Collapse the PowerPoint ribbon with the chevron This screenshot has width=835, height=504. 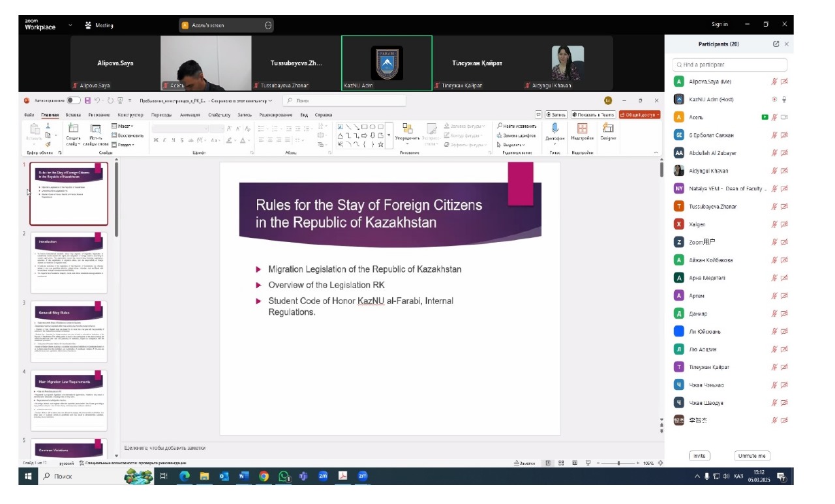(x=656, y=153)
